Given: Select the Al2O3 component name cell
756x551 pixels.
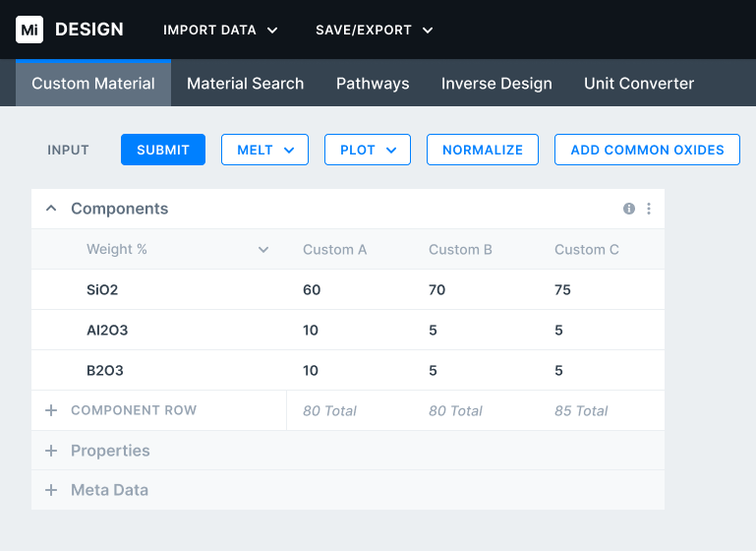Looking at the screenshot, I should click(107, 330).
